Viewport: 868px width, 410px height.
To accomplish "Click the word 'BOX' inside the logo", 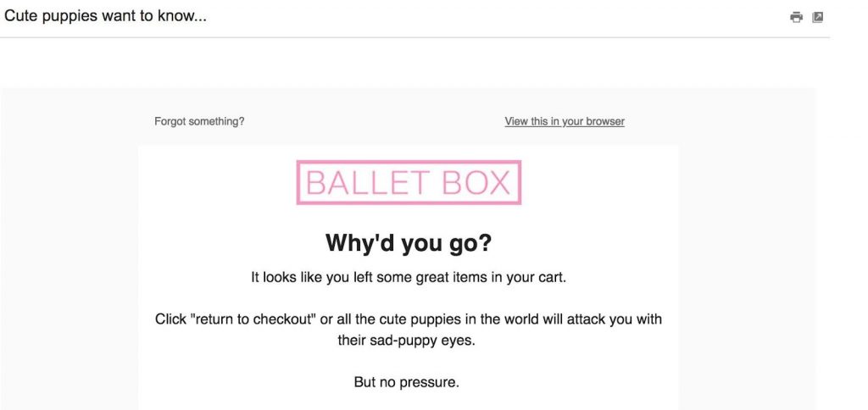I will click(x=476, y=183).
